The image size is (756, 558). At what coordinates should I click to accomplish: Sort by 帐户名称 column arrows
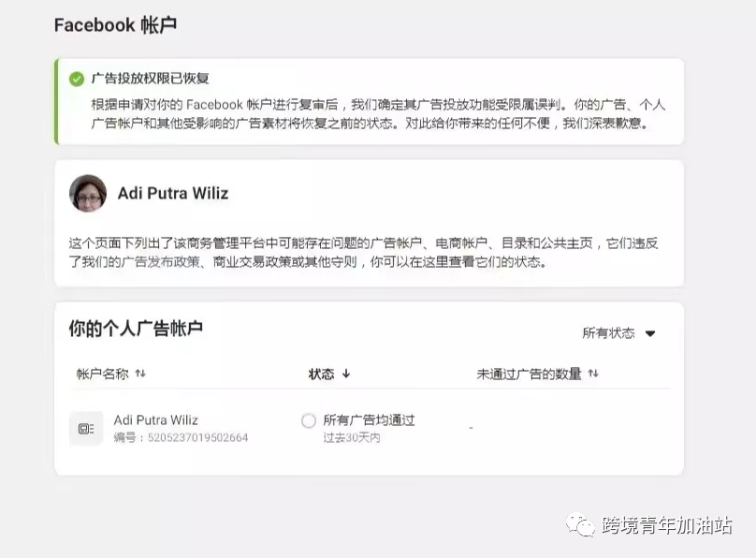[x=140, y=374]
